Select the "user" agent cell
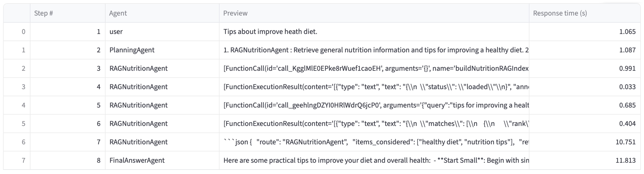This screenshot has width=644, height=174. 116,32
